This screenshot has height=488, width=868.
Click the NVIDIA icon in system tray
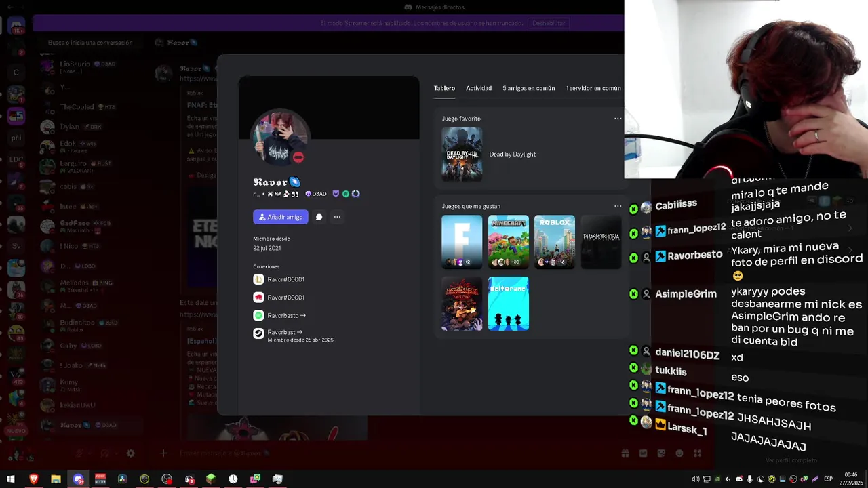717,479
